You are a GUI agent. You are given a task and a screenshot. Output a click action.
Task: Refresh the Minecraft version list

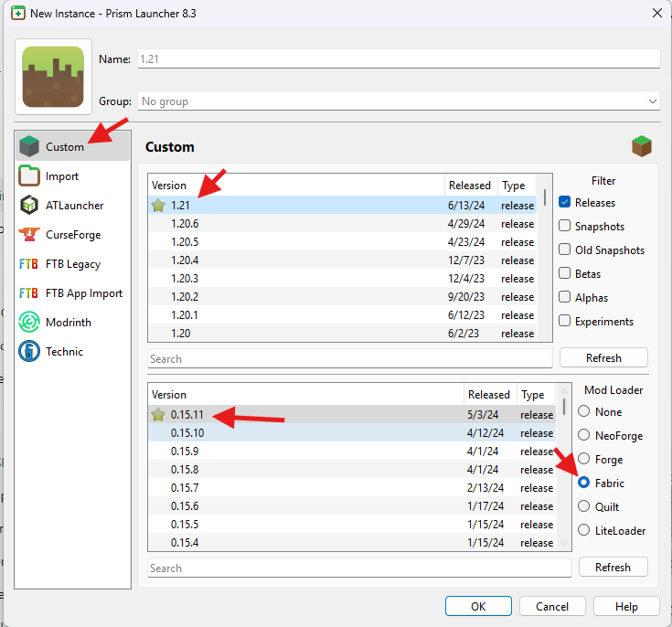pos(603,358)
